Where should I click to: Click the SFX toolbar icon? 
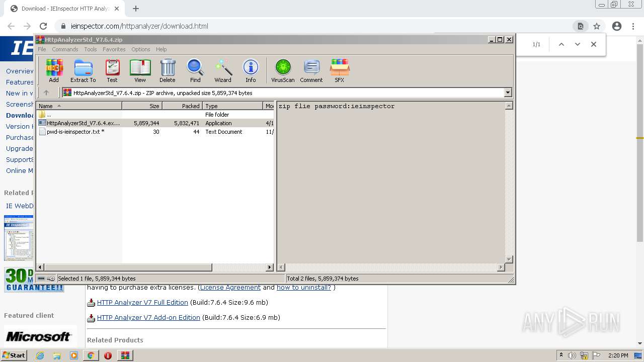340,71
